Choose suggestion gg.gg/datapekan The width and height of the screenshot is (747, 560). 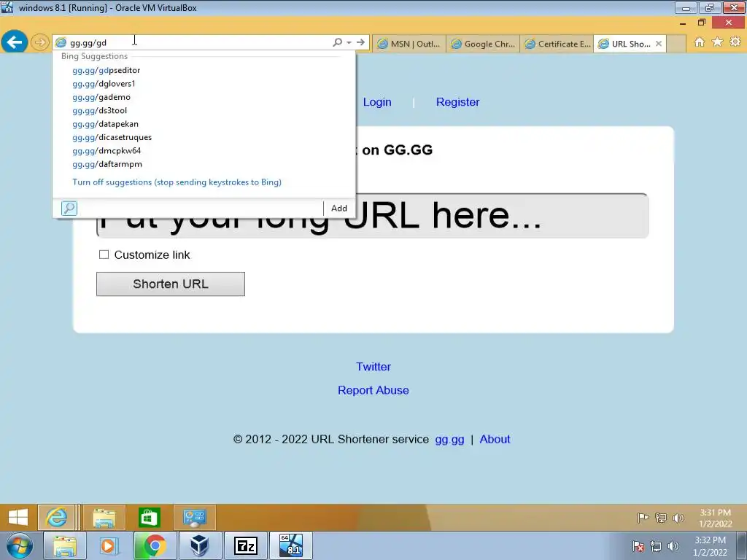tap(105, 123)
